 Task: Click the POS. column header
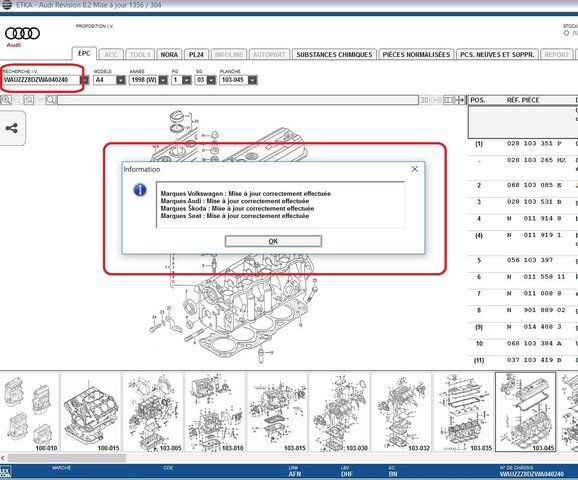pos(478,100)
